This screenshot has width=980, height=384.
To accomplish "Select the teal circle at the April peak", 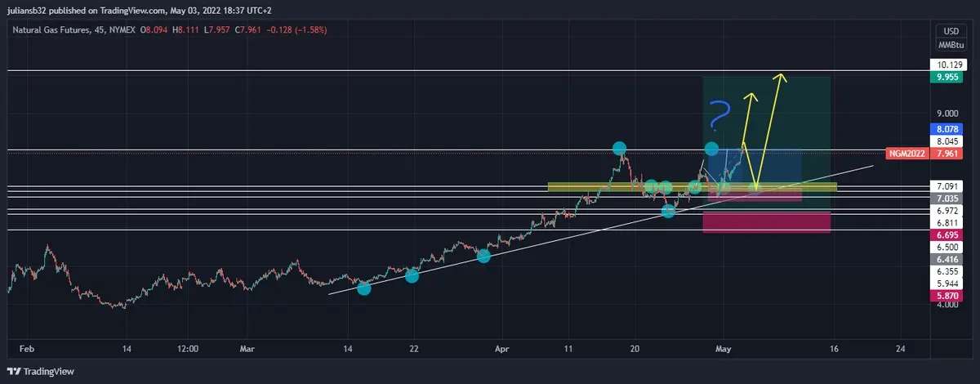I will (620, 148).
